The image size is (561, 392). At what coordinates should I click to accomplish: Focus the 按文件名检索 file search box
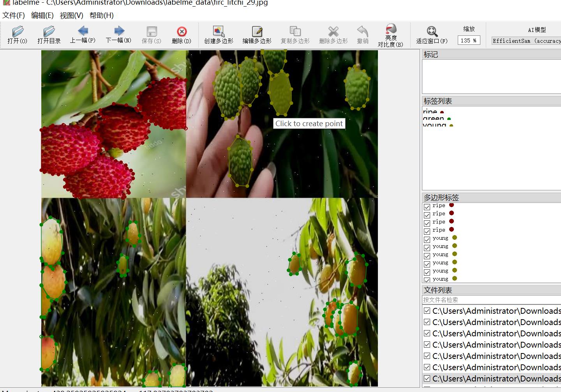point(492,300)
